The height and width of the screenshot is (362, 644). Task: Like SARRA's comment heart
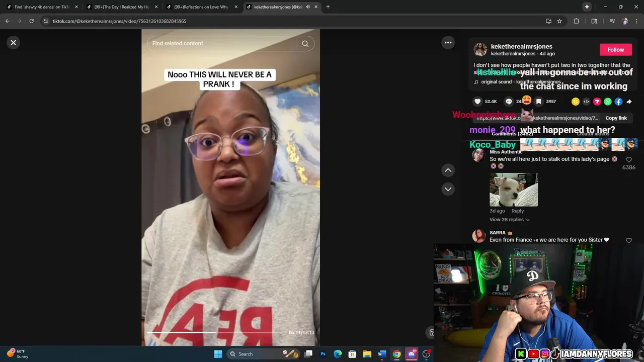[x=629, y=241]
